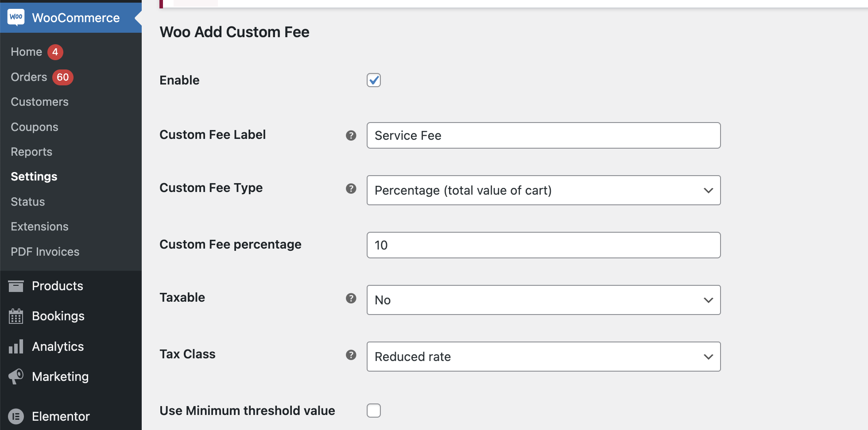Image resolution: width=868 pixels, height=430 pixels.
Task: Open the Elementor menu
Action: [x=61, y=416]
